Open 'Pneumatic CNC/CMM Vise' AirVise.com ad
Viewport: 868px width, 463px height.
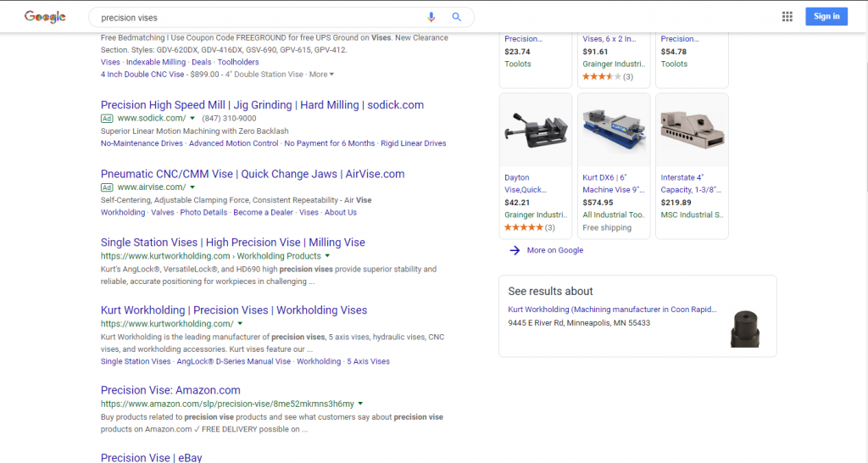coord(253,174)
